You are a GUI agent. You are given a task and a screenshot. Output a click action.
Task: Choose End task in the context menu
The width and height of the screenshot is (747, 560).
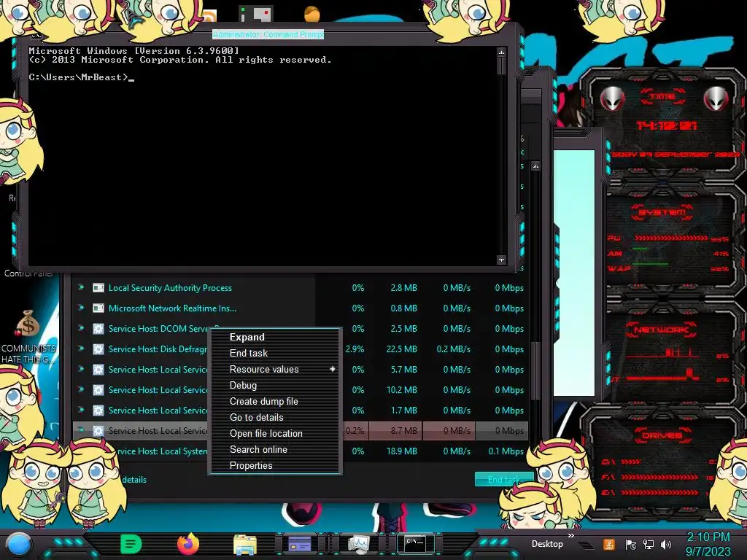(x=274, y=354)
